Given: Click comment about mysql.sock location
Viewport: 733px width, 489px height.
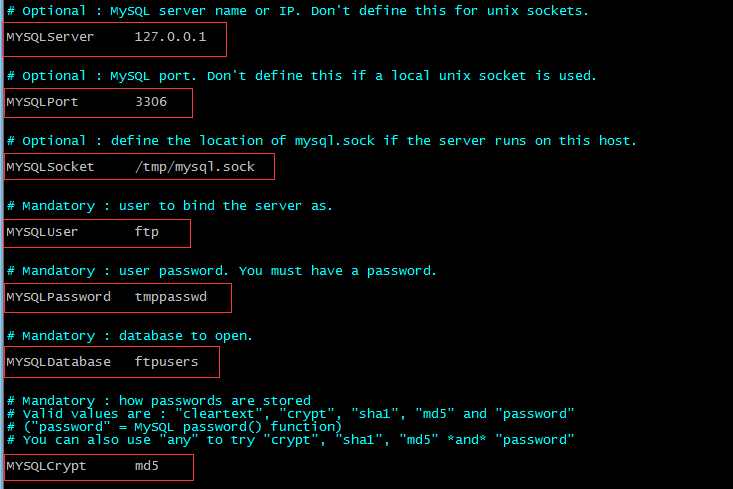Looking at the screenshot, I should [x=322, y=141].
